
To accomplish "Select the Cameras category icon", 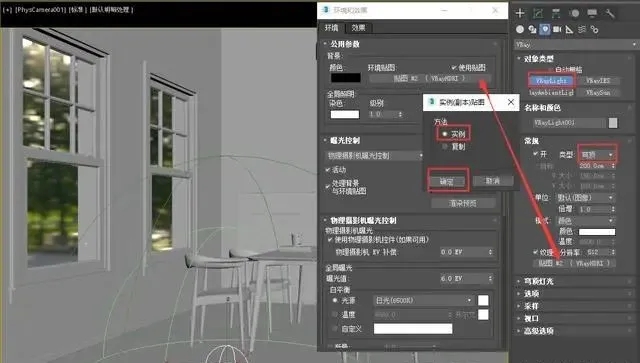I will click(557, 29).
